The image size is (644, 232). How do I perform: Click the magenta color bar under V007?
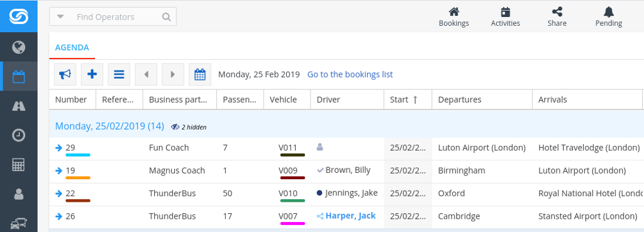click(292, 223)
